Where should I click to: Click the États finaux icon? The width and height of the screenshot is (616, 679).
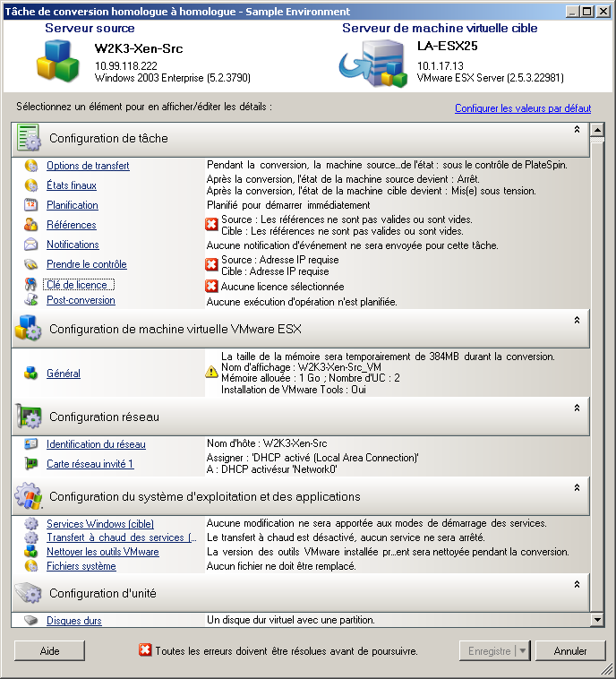(x=30, y=185)
